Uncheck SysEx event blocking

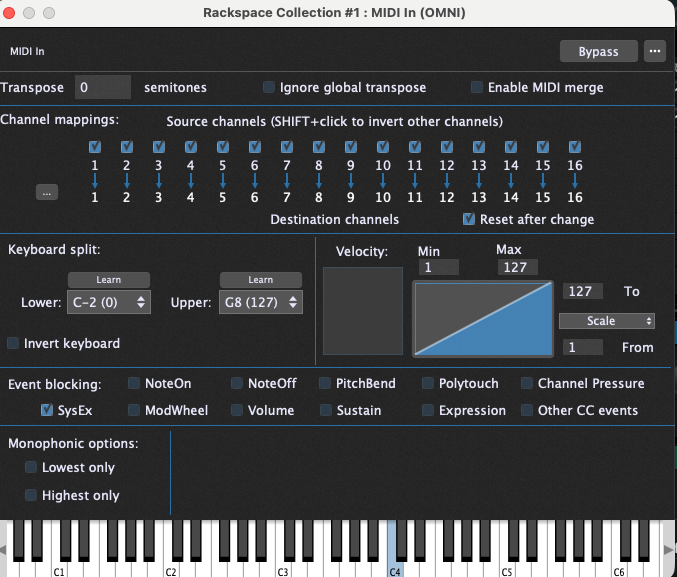(x=47, y=410)
